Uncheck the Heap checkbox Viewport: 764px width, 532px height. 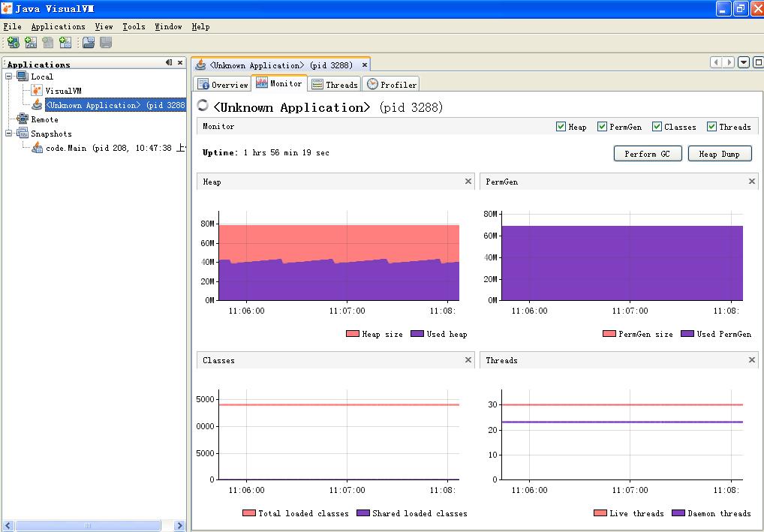561,127
